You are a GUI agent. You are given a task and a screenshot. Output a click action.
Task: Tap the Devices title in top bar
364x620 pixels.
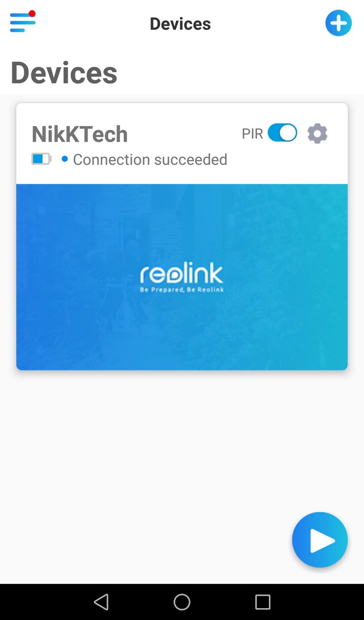tap(180, 24)
